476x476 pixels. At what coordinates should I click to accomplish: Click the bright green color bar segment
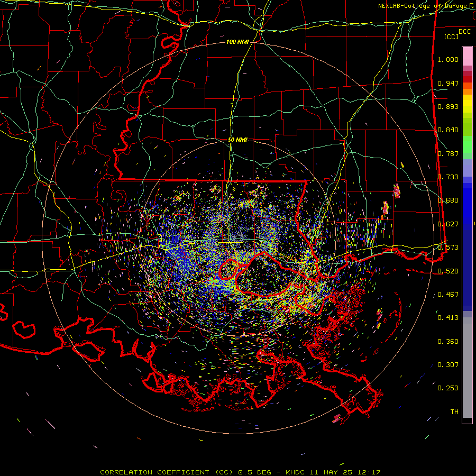coord(467,144)
